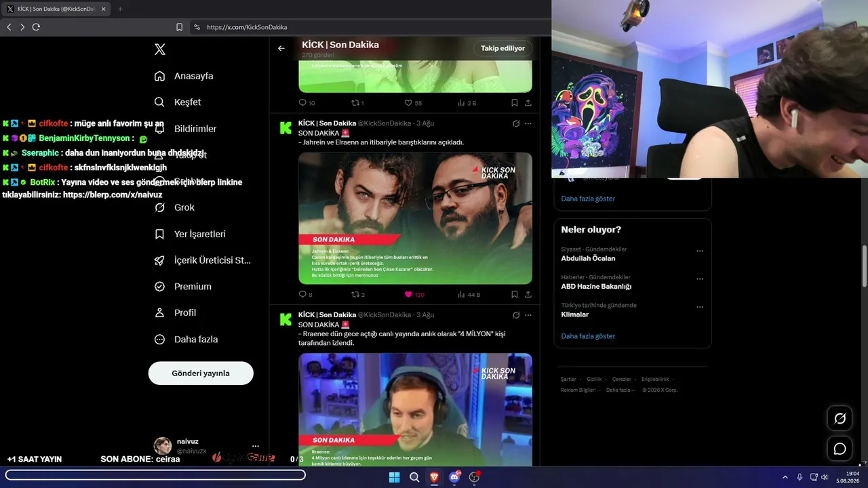Open the Erişilebilirlik footer link

pyautogui.click(x=655, y=380)
